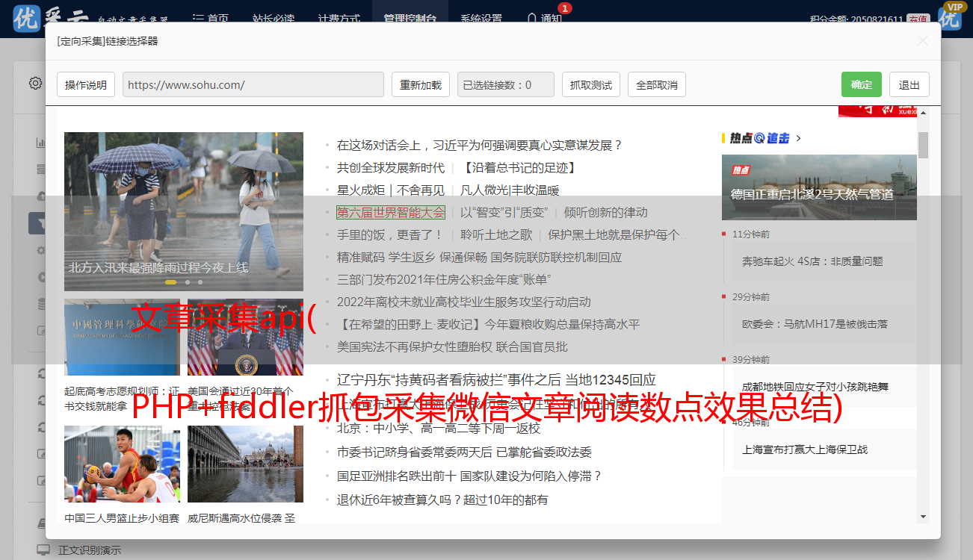973x560 pixels.
Task: Open the 中国管理科学 building thumbnail
Action: click(x=122, y=337)
